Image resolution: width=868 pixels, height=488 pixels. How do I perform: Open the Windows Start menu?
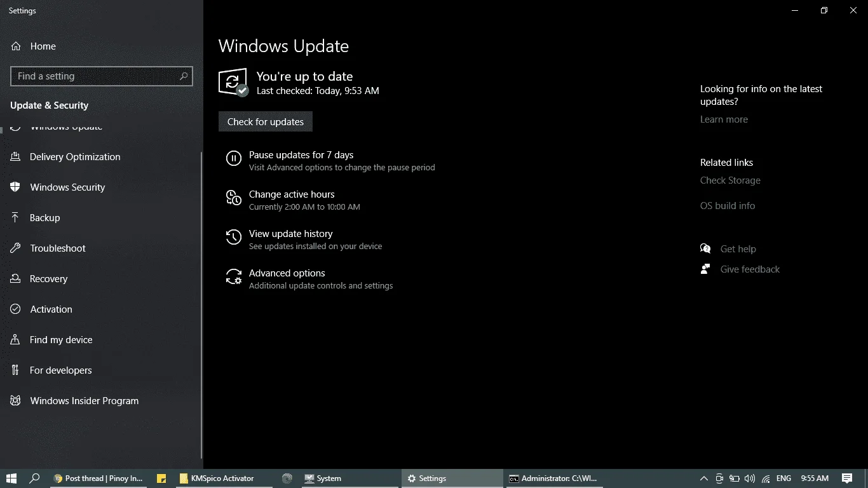[x=11, y=478]
